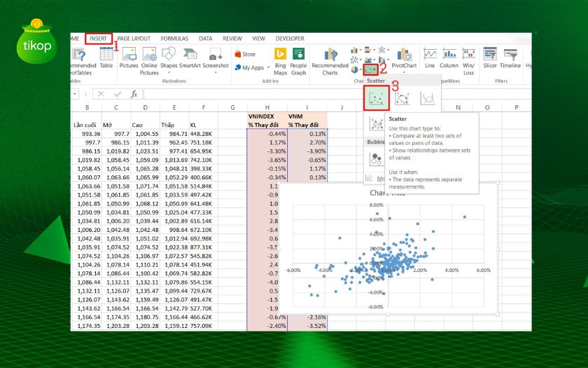Viewport: 588px width, 368px height.
Task: Switch to the PAGE LAYOUT tab
Action: [x=134, y=39]
